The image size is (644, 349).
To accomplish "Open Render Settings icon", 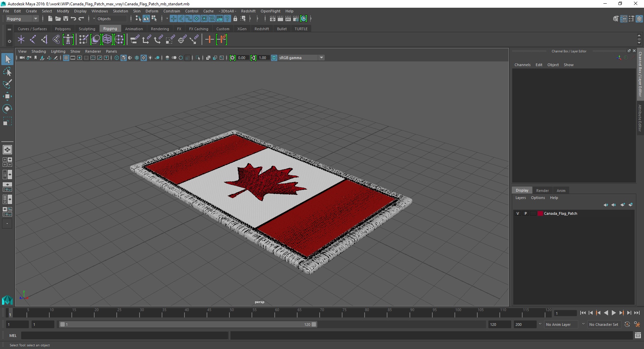I will (296, 19).
